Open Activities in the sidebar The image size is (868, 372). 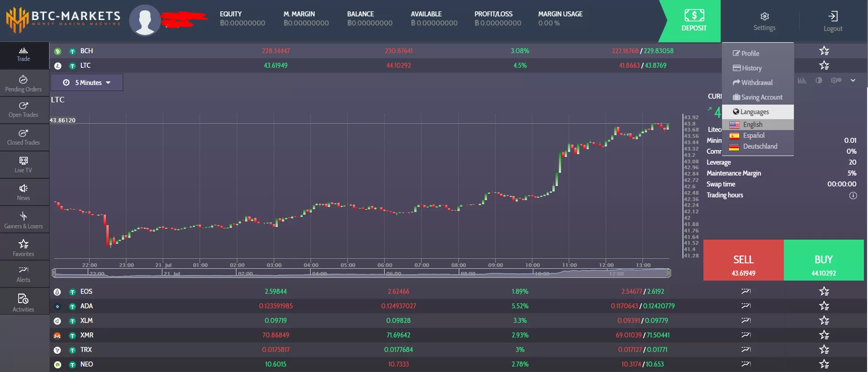tap(24, 302)
